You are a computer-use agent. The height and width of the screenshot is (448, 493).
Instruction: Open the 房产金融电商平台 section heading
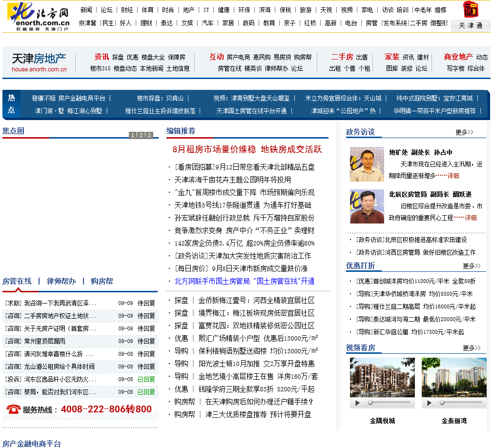[x=32, y=443]
